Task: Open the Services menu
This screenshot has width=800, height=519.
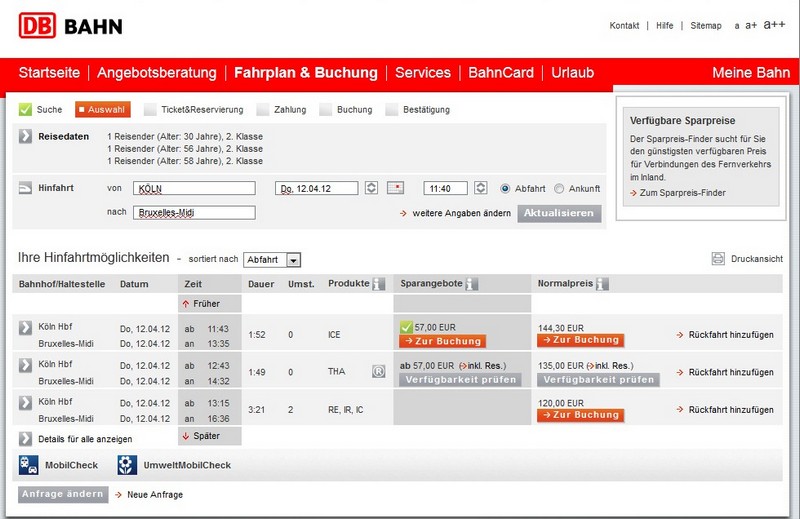Action: (x=423, y=72)
